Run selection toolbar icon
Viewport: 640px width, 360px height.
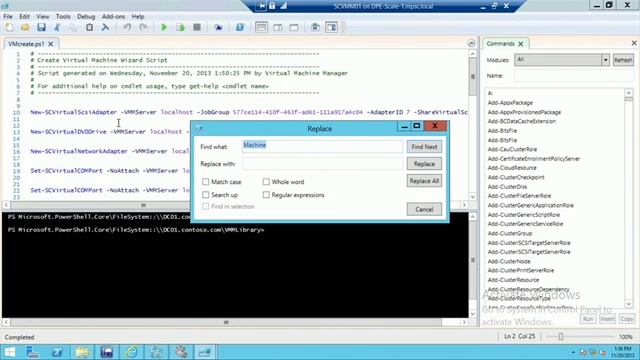[x=180, y=27]
